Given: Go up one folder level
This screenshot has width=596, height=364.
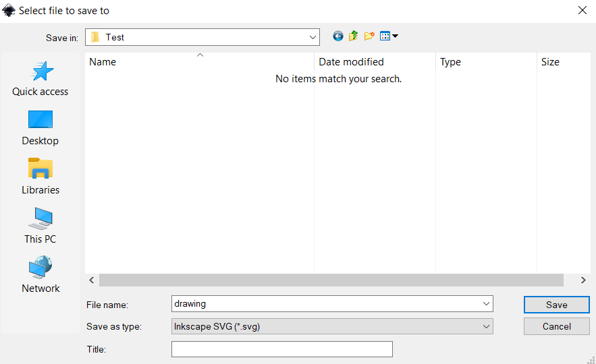Looking at the screenshot, I should click(x=353, y=36).
